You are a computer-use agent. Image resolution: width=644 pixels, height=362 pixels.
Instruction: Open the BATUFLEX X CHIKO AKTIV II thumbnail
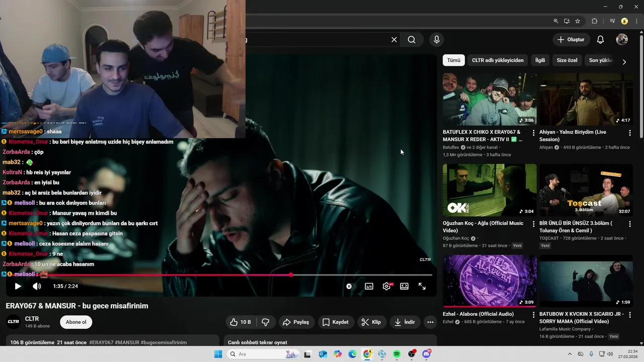click(490, 100)
